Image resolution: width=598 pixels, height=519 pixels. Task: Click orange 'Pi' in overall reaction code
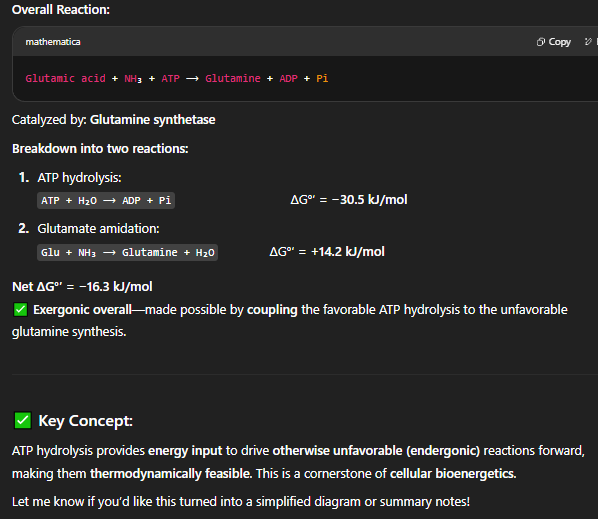click(322, 79)
